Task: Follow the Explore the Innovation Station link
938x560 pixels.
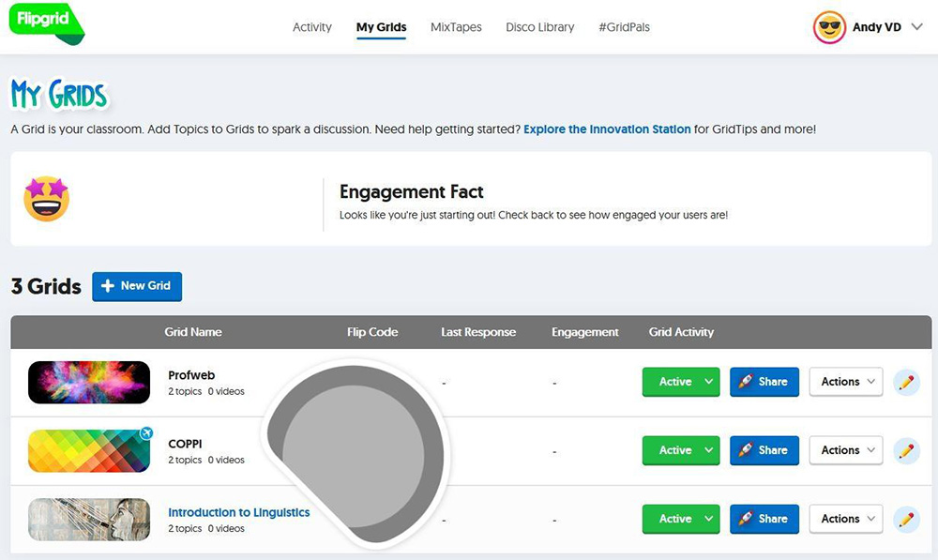Action: tap(607, 129)
